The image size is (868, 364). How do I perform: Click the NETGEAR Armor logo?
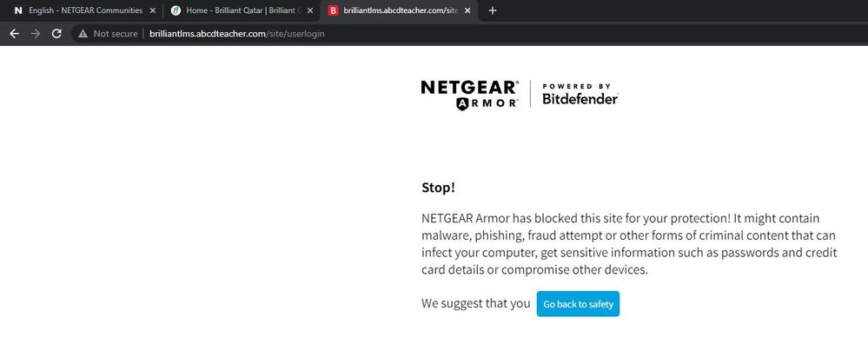470,94
